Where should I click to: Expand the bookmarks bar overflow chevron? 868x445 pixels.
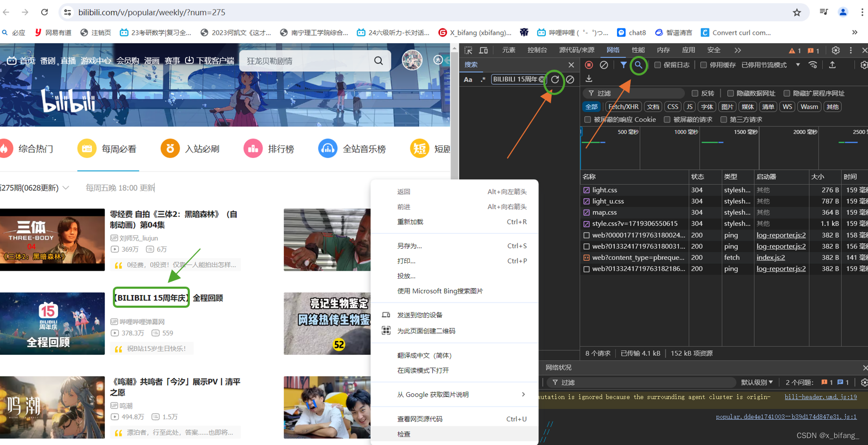(x=855, y=32)
